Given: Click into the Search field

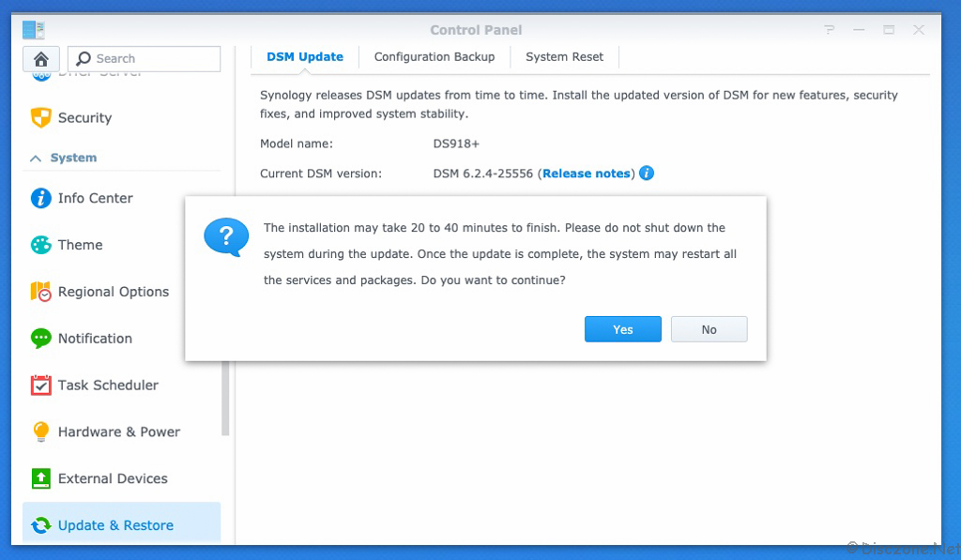Looking at the screenshot, I should (144, 59).
